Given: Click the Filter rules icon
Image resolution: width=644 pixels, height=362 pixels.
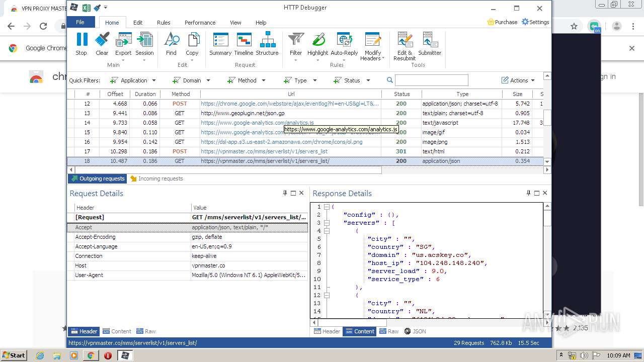Looking at the screenshot, I should click(296, 46).
